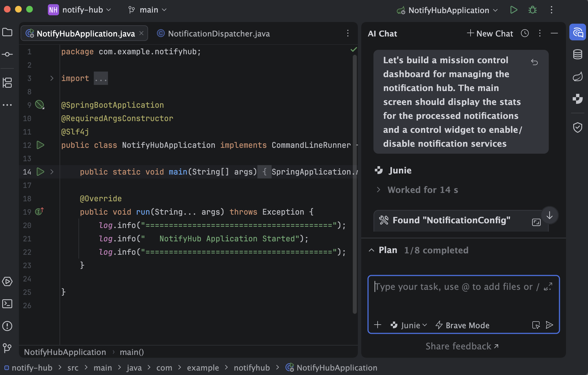This screenshot has height=375, width=588.
Task: Toggle Brave Mode
Action: tap(462, 325)
